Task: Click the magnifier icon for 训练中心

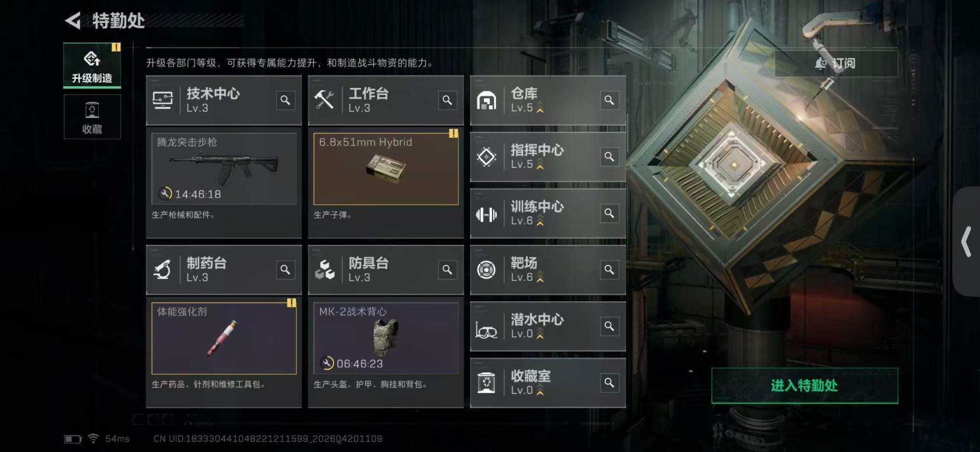Action: tap(609, 213)
